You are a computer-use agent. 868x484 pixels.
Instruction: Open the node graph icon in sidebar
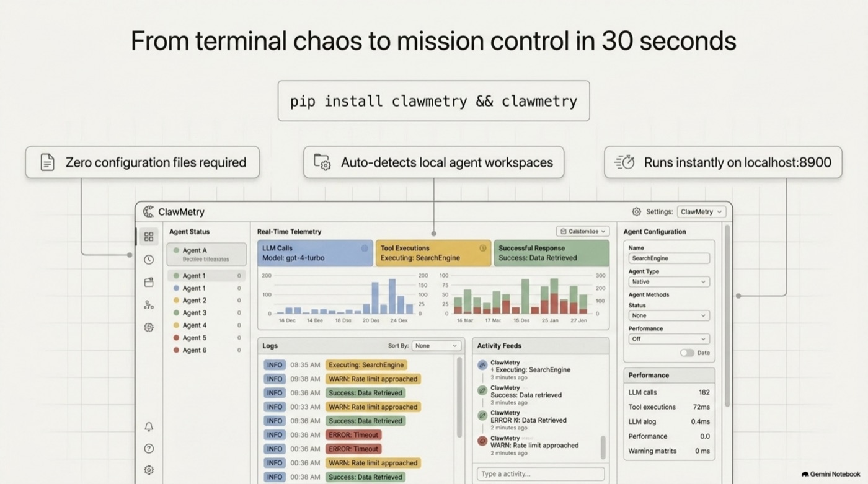[149, 305]
